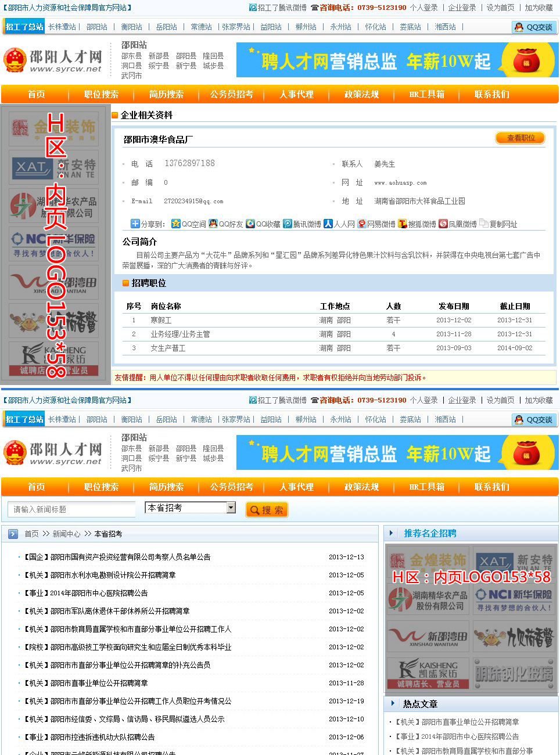
Task: Click the arrow beside 热点文章 heading
Action: tap(392, 704)
